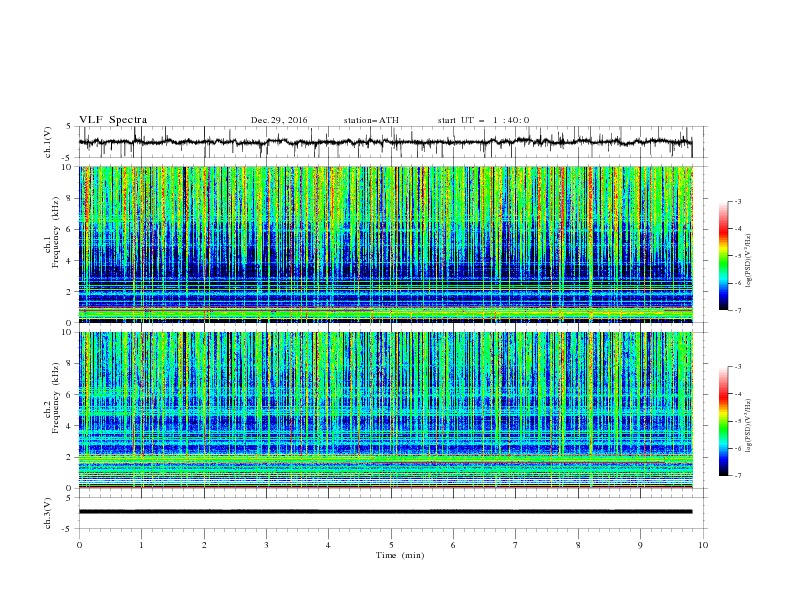The image size is (792, 612).
Task: Click the ch.3 voltage black trace
Action: (385, 512)
